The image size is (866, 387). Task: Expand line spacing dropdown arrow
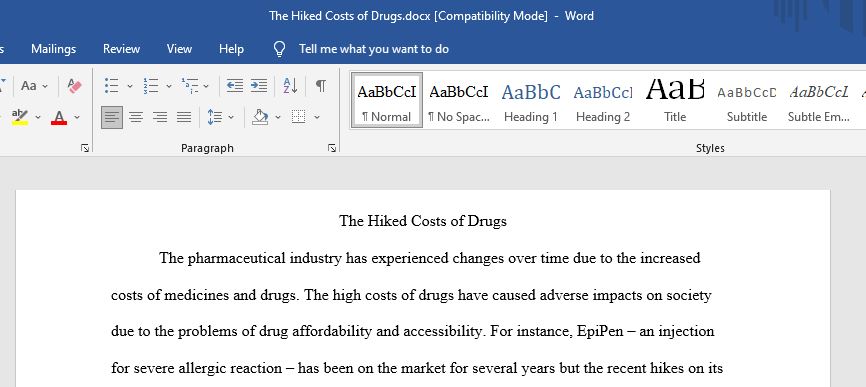(231, 117)
